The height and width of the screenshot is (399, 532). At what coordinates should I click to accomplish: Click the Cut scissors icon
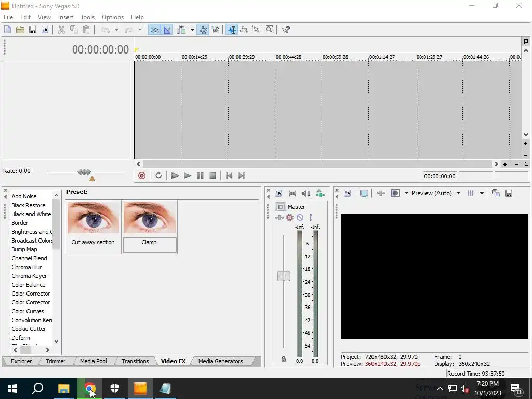point(61,30)
